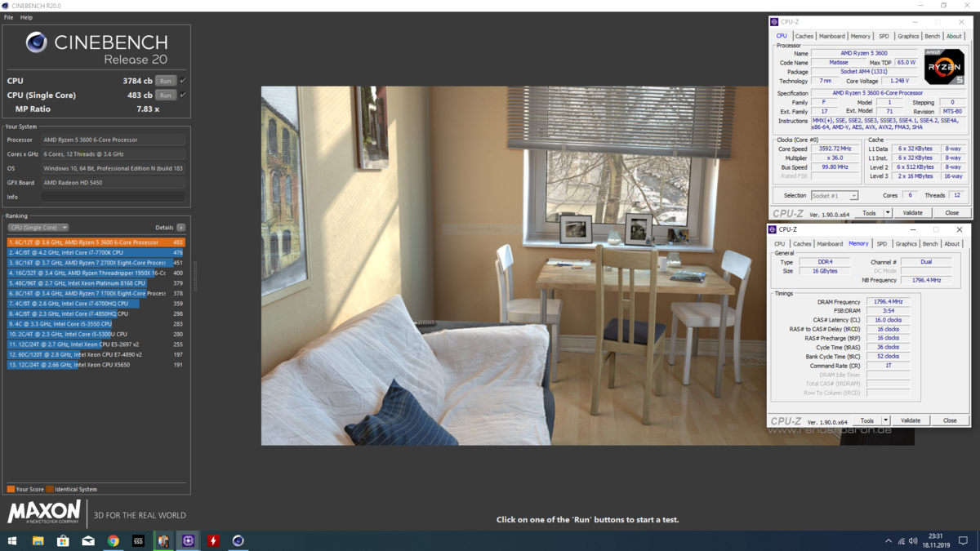The width and height of the screenshot is (980, 551).
Task: Click Close button in CPU-Z Memory window
Action: click(950, 420)
